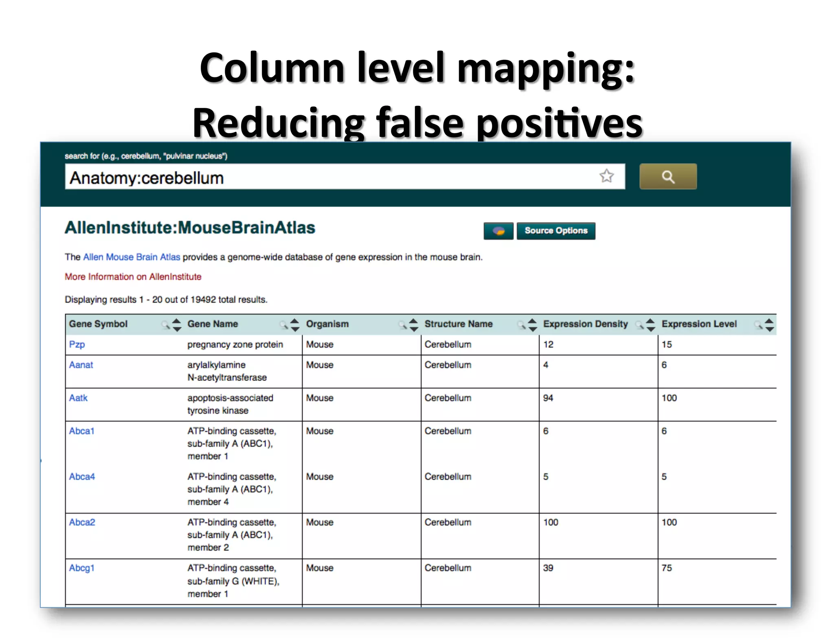The image size is (834, 644).
Task: Open Source Options button
Action: [555, 231]
